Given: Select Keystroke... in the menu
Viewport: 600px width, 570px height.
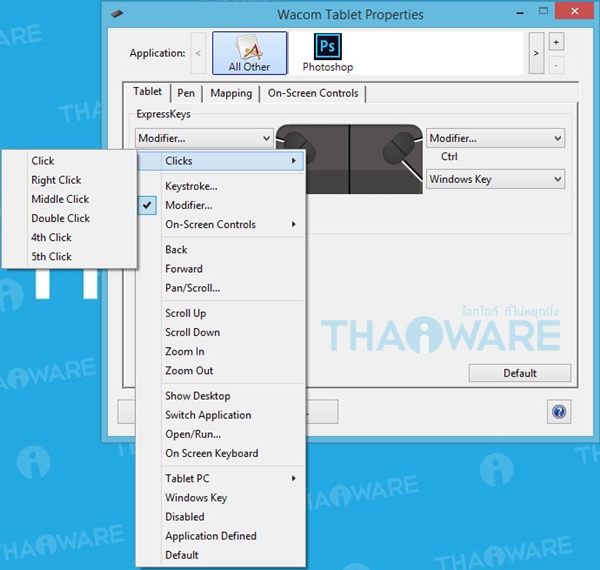Looking at the screenshot, I should [x=220, y=186].
